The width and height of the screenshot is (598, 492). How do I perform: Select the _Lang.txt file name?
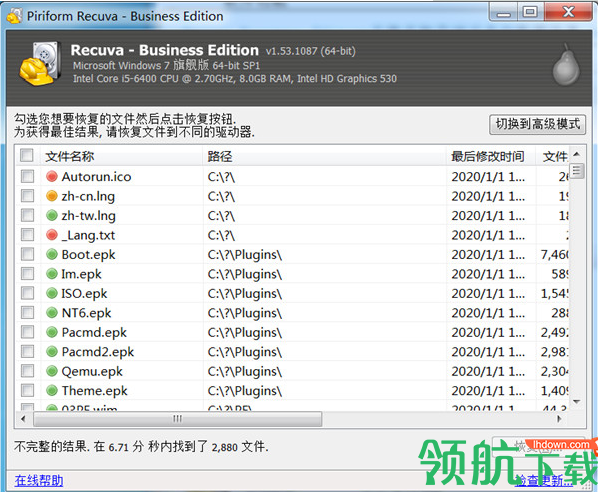[x=88, y=235]
